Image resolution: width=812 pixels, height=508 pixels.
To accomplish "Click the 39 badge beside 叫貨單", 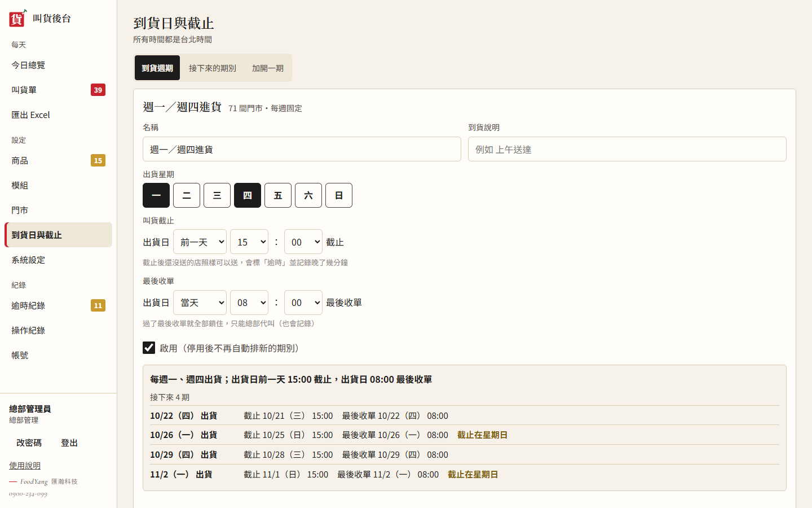I will [98, 90].
